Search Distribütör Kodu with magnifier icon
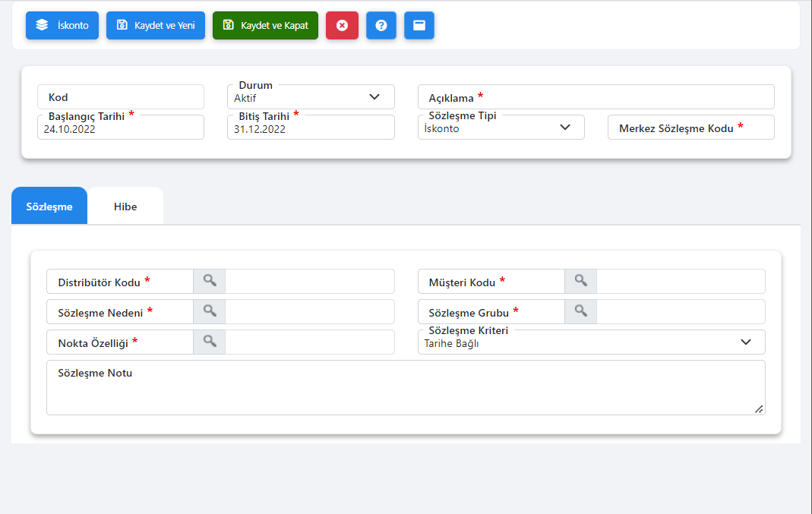The image size is (812, 514). [x=210, y=281]
